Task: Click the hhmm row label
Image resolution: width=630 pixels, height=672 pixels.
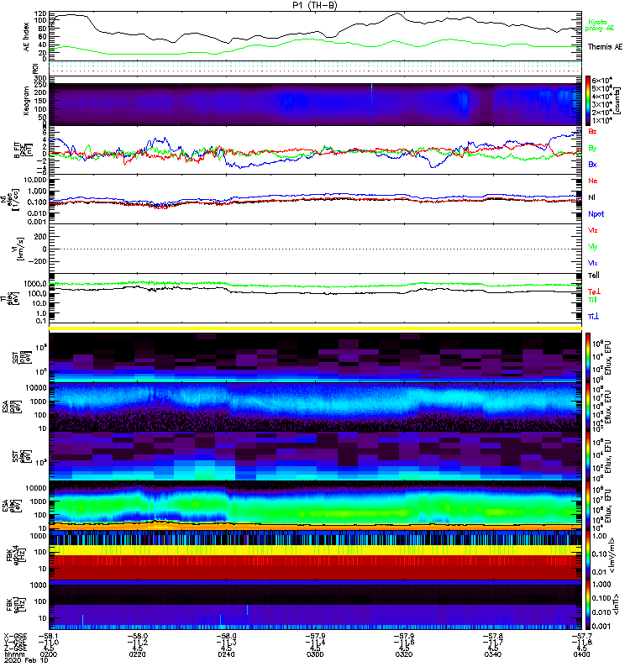Action: 13,654
